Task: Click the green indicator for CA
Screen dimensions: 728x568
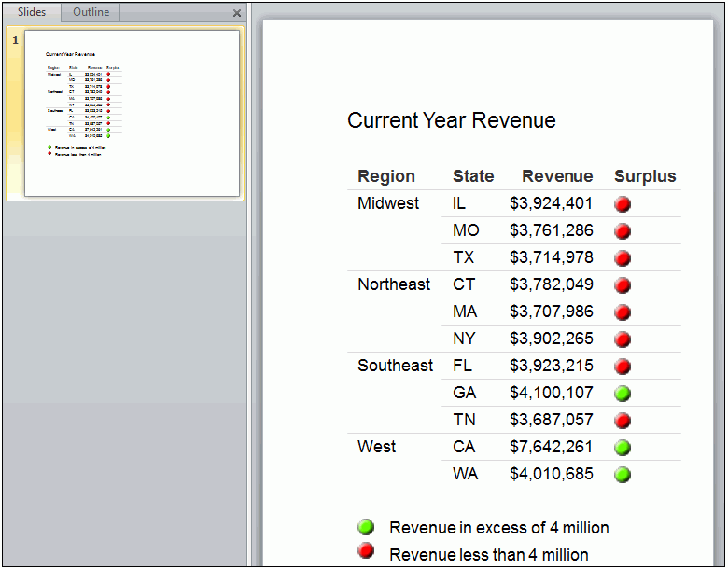Action: [x=623, y=448]
